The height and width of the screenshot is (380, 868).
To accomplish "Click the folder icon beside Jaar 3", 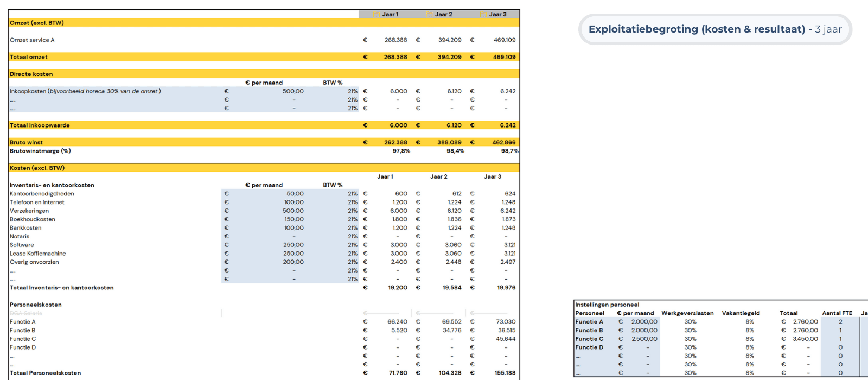I will coord(483,15).
